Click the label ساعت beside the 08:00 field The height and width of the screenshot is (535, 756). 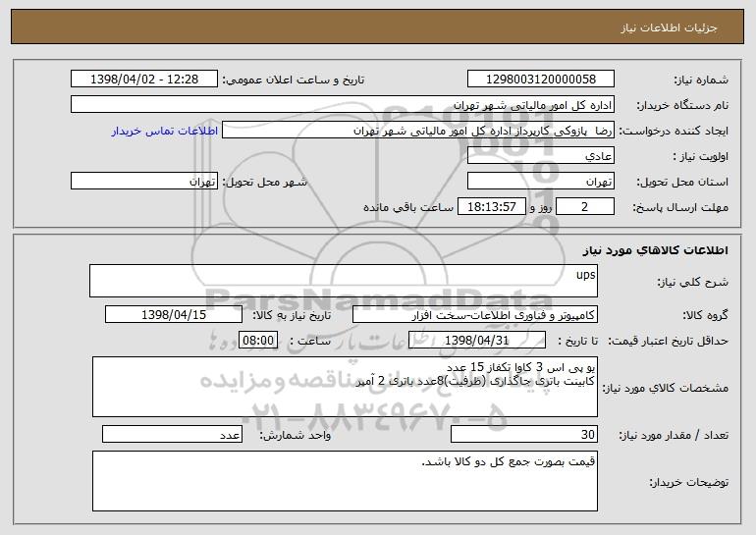(x=310, y=341)
